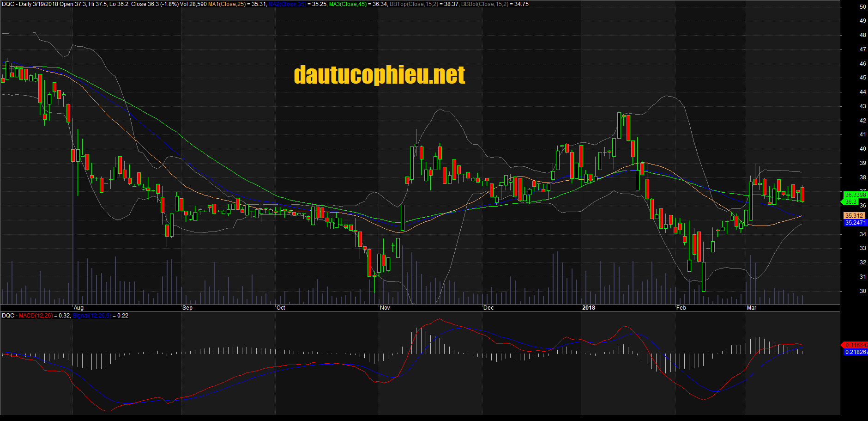Click the 43 price axis label
The height and width of the screenshot is (421, 868).
tap(862, 106)
